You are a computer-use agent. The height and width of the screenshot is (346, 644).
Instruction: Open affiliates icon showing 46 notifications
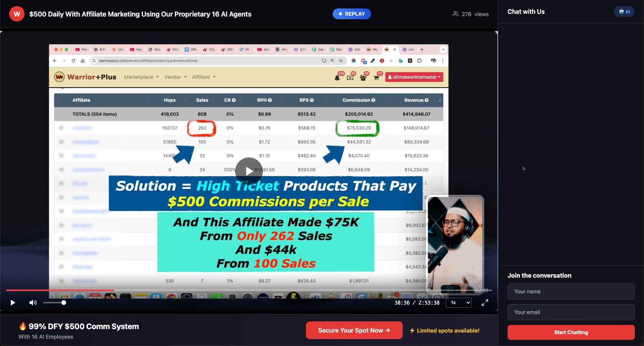coord(363,77)
